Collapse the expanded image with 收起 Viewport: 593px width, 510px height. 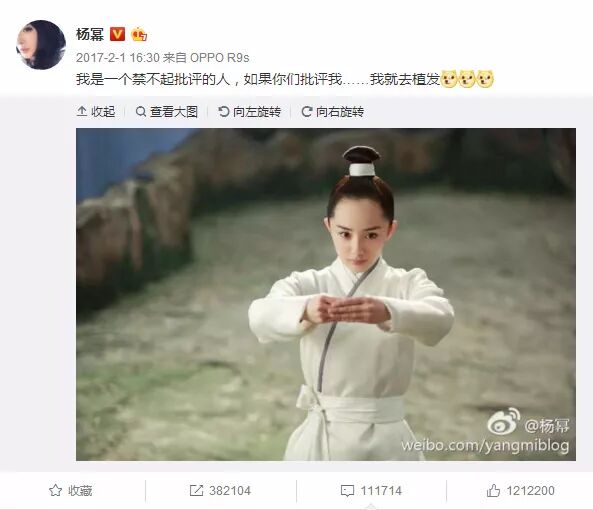96,112
